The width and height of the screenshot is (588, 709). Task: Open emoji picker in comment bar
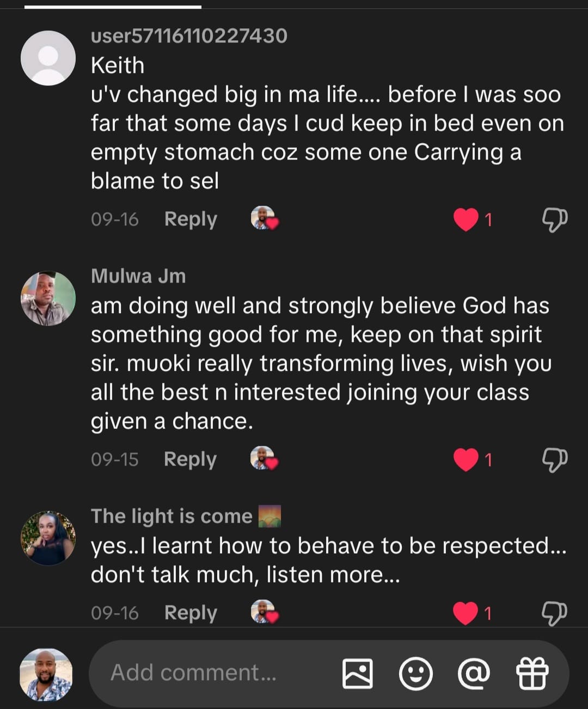pyautogui.click(x=416, y=674)
